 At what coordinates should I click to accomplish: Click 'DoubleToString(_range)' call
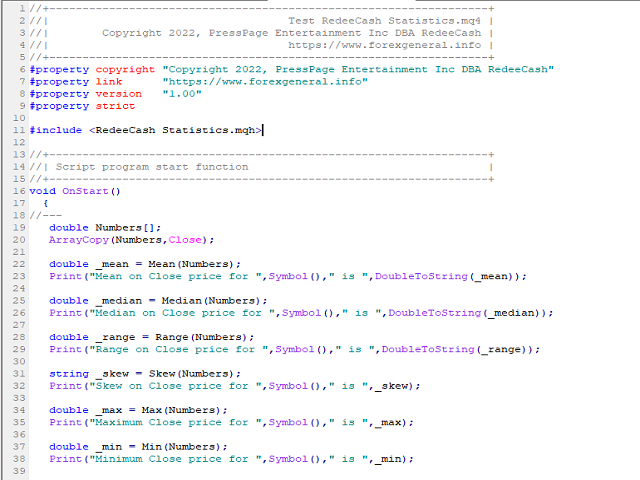click(x=457, y=349)
